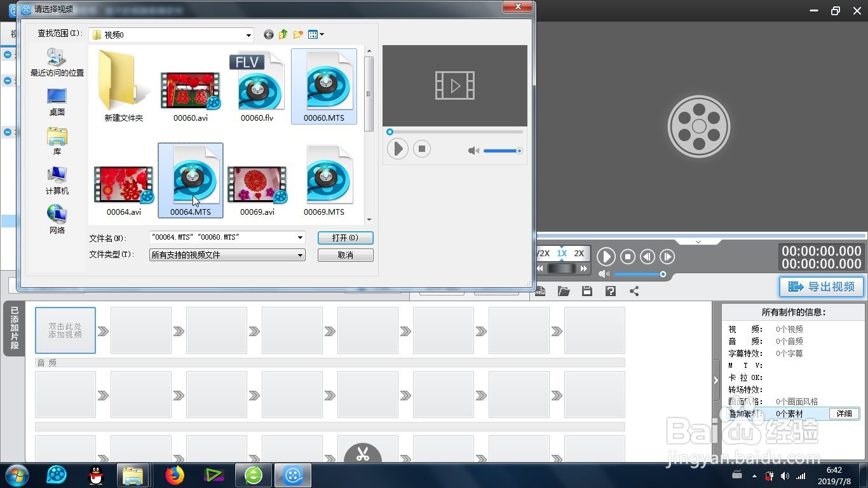Open 库 in places bar
This screenshot has width=868, height=488.
[57, 141]
